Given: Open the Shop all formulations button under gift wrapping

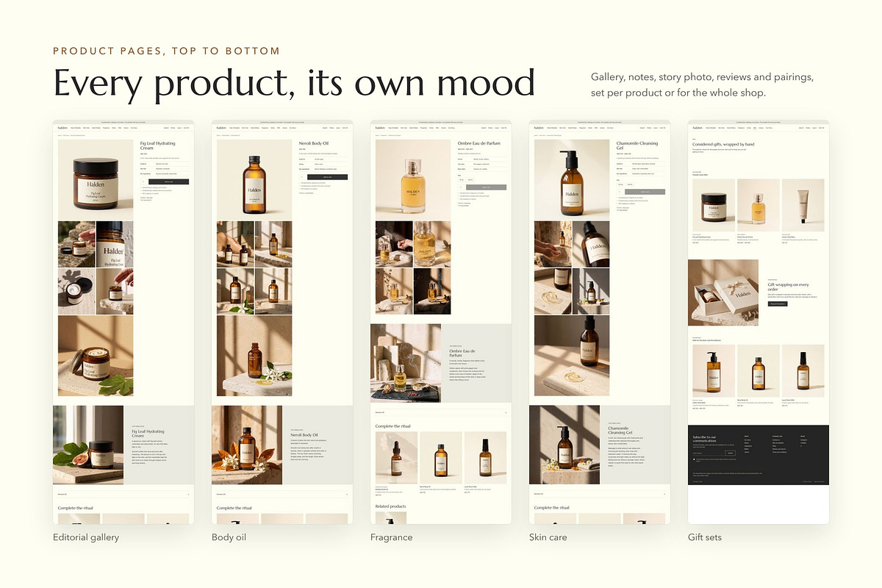Looking at the screenshot, I should pyautogui.click(x=778, y=304).
